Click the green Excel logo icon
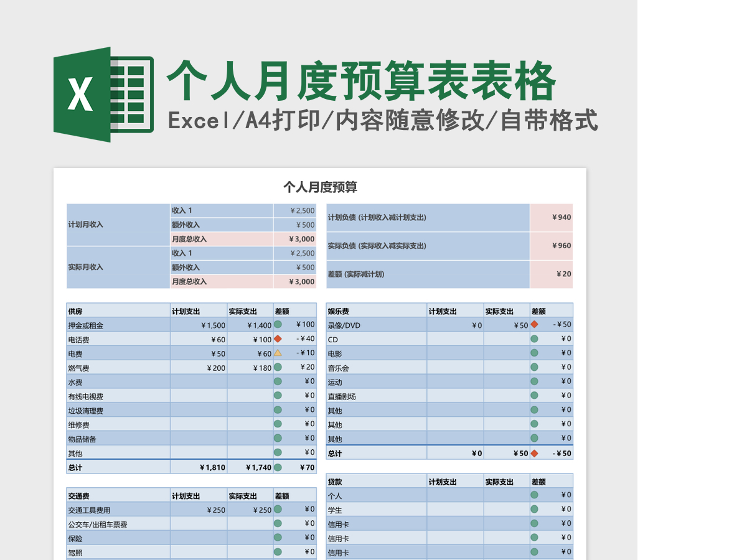Screen dimensions: 747x560 103,95
